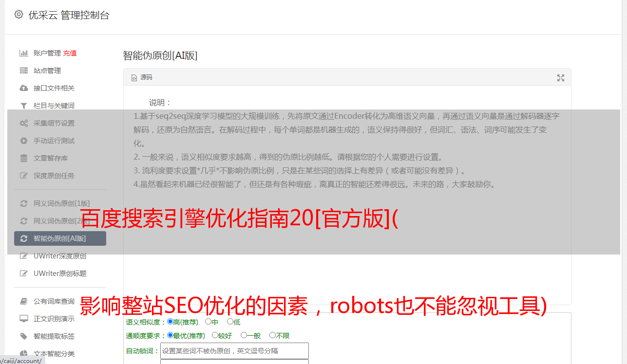This screenshot has height=364, width=627.
Task: Select 一般 for 通顺度要求
Action: [244, 335]
